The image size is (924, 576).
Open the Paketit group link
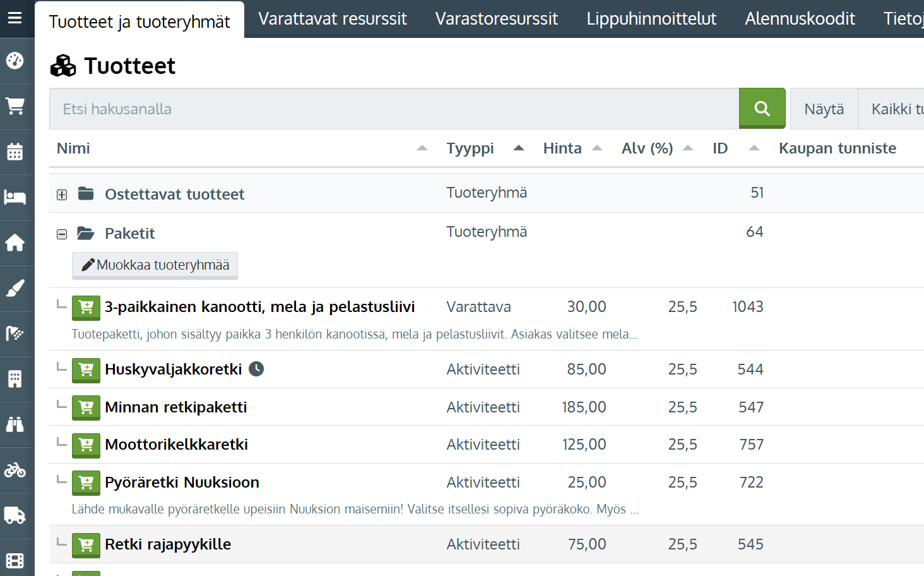pos(130,234)
